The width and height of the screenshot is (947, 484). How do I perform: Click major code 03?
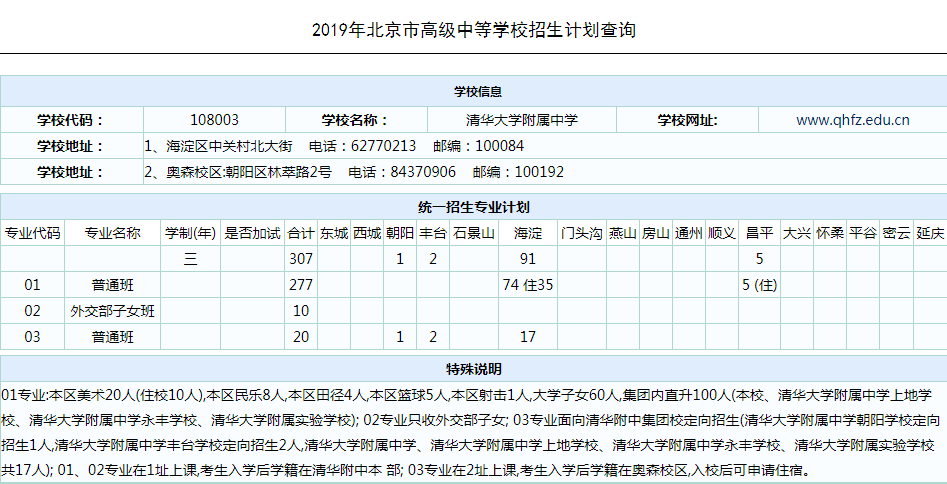(33, 337)
